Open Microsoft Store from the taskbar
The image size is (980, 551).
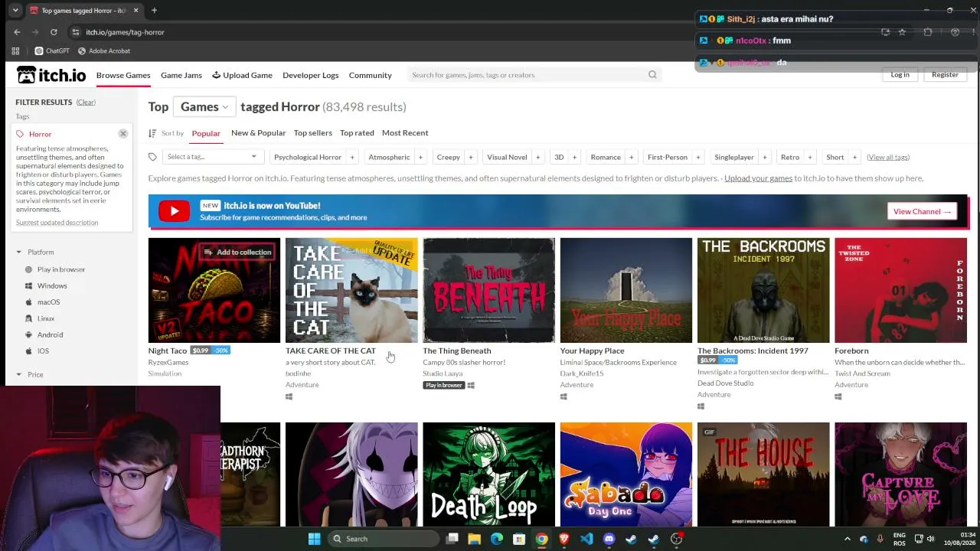(519, 539)
